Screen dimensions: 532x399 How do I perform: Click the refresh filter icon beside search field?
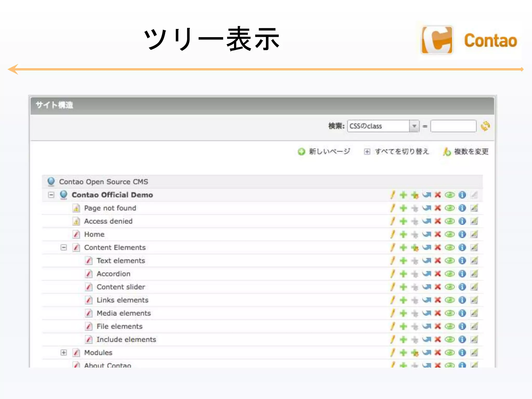(x=485, y=126)
